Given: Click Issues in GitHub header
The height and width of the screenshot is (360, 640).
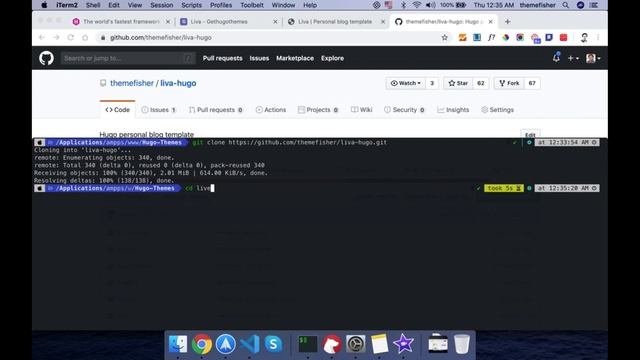Looking at the screenshot, I should coord(259,58).
